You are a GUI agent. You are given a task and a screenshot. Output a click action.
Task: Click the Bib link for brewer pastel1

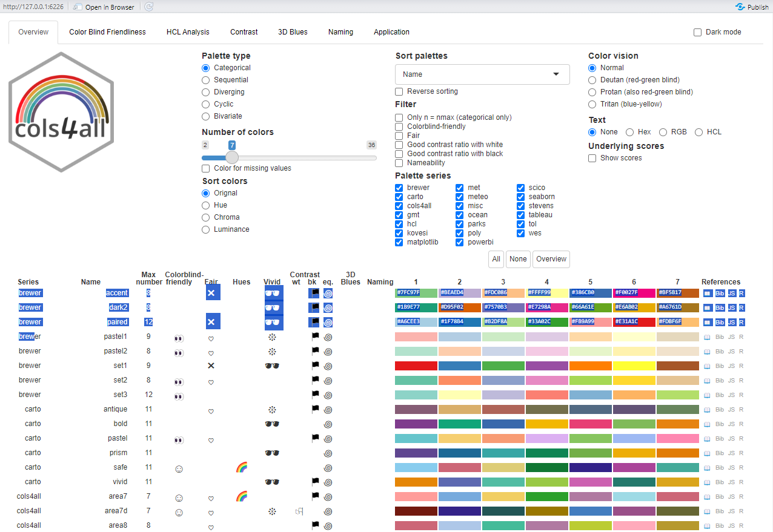point(719,337)
